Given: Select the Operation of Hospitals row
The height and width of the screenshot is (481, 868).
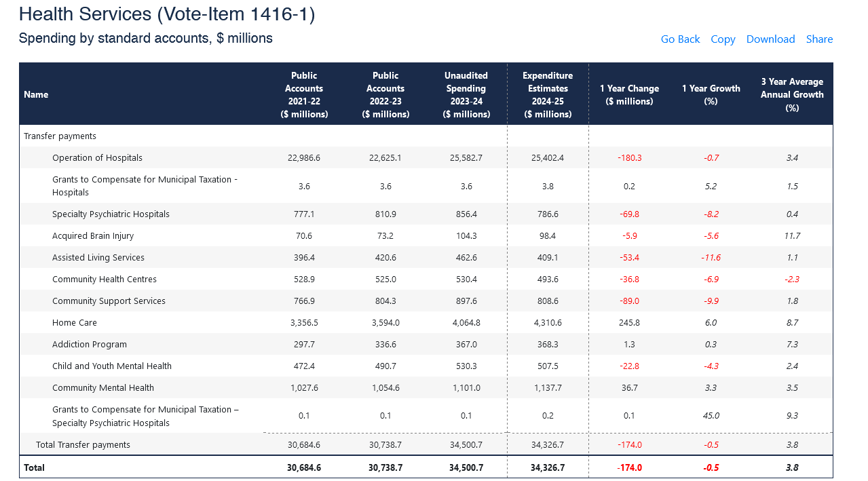Looking at the screenshot, I should (x=97, y=157).
